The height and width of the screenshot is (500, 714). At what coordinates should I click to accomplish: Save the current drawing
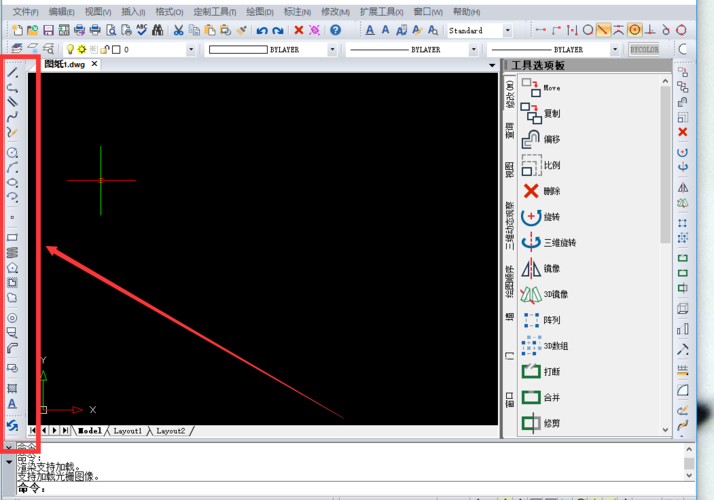pos(48,30)
